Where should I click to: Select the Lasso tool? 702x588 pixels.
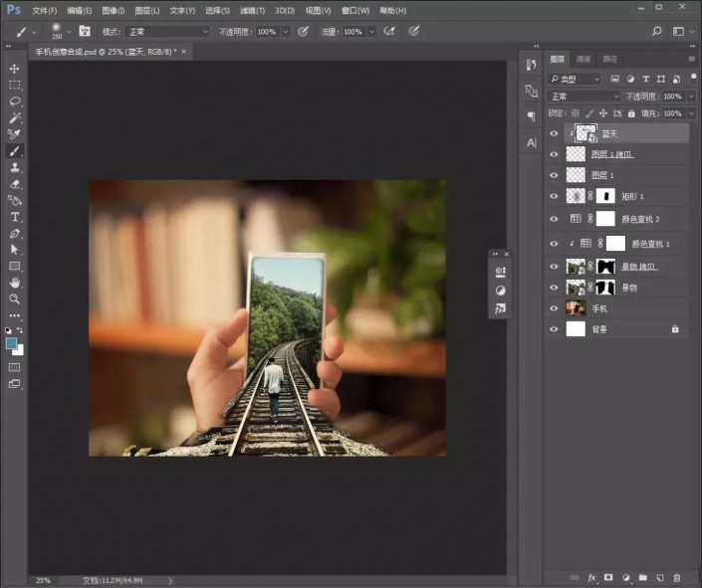point(14,101)
